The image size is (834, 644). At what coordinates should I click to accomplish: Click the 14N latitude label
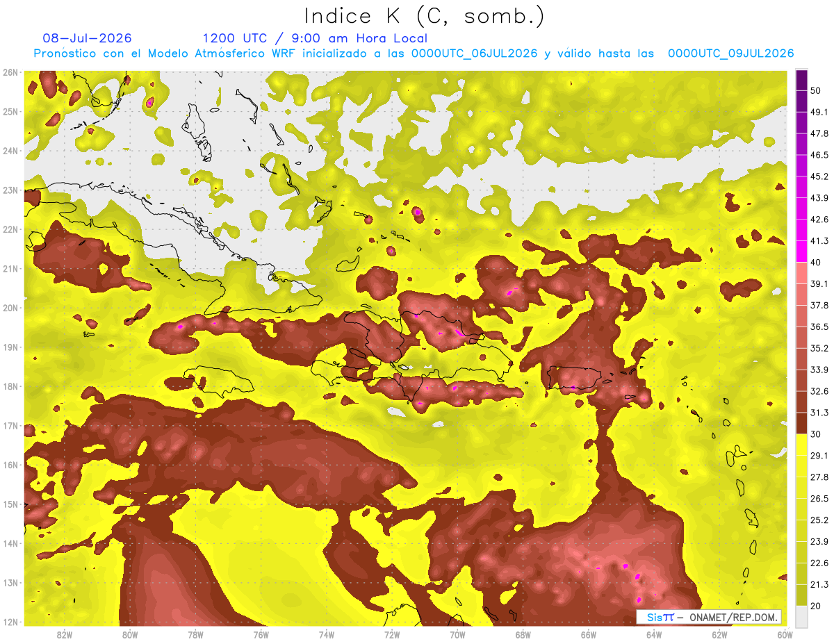pyautogui.click(x=10, y=543)
